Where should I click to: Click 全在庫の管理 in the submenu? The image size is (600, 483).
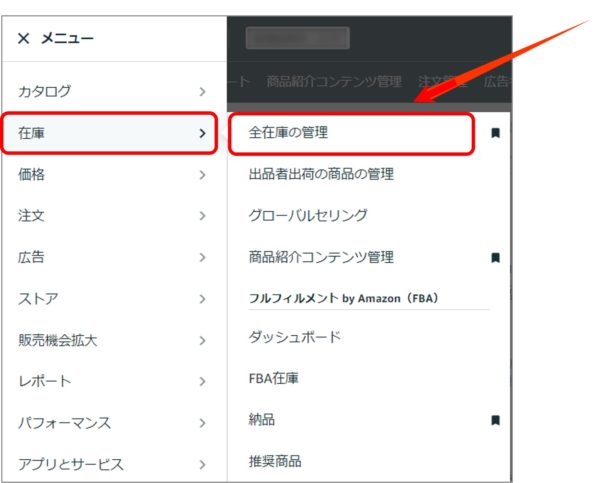pyautogui.click(x=288, y=132)
